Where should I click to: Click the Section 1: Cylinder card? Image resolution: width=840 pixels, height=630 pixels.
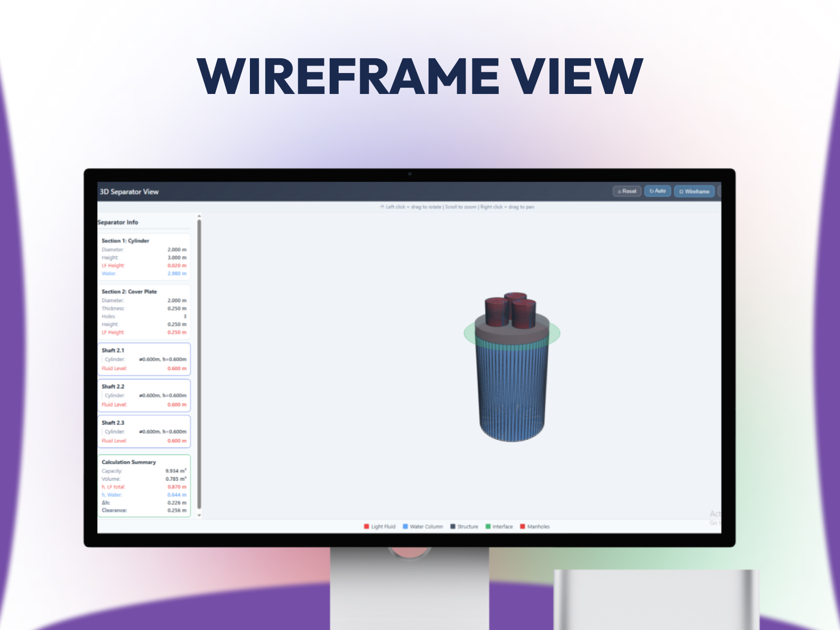144,257
